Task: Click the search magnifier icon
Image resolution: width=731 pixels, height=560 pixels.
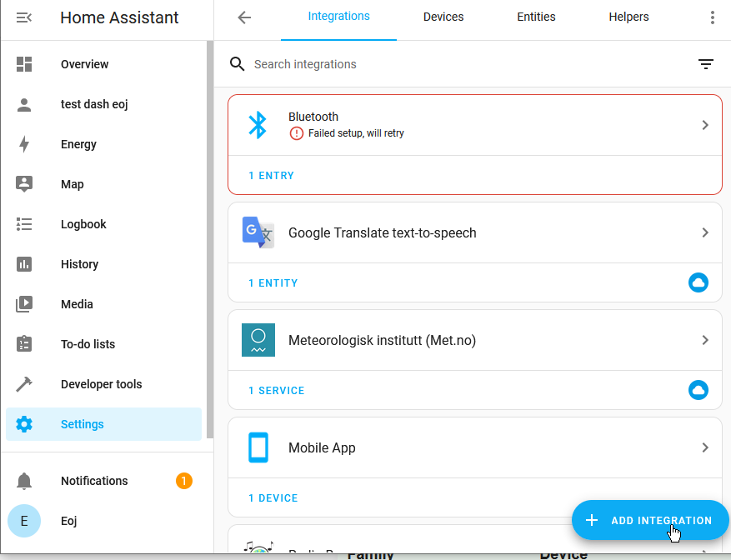Action: click(x=238, y=64)
